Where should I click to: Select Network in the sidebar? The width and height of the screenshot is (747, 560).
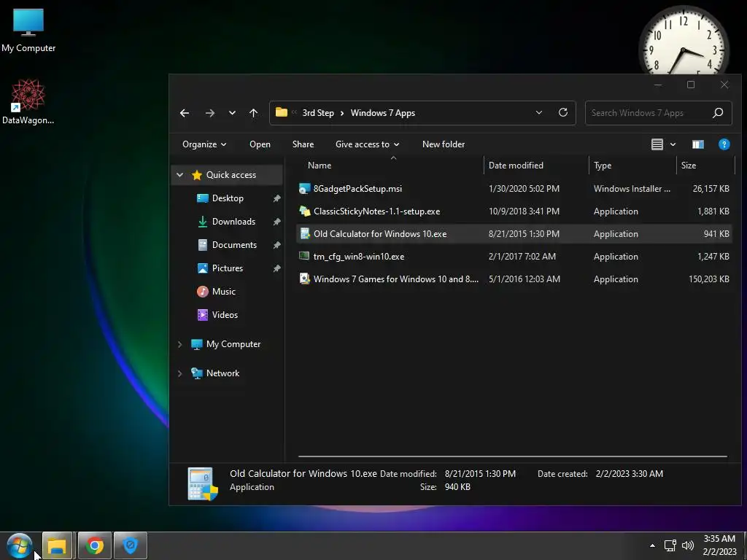[x=222, y=373]
